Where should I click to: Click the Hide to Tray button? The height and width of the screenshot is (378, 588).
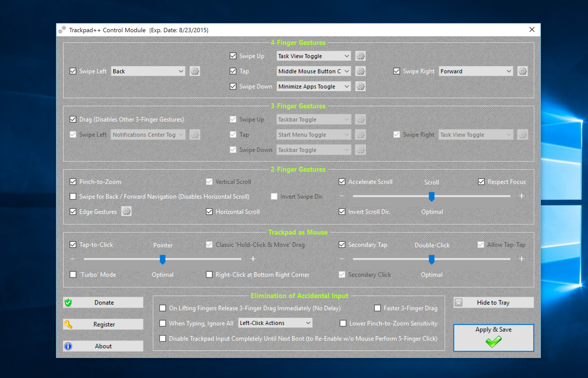coord(493,302)
